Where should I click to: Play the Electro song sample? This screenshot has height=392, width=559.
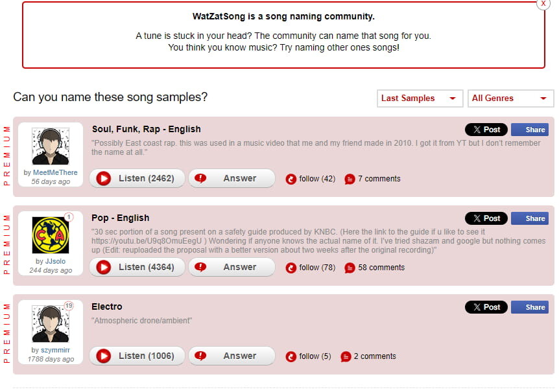[x=137, y=356]
